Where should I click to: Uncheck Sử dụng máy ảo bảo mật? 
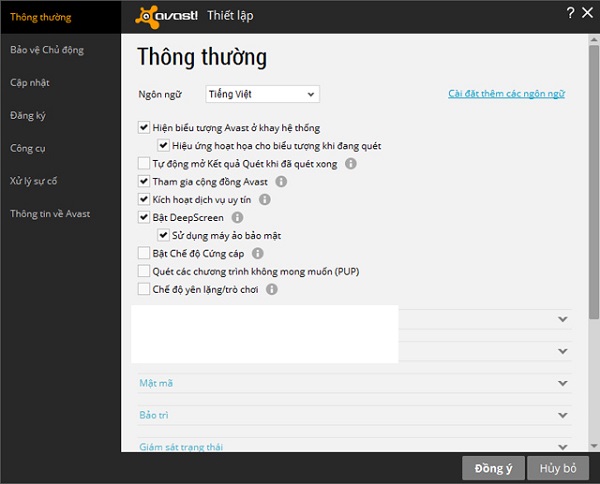click(163, 235)
